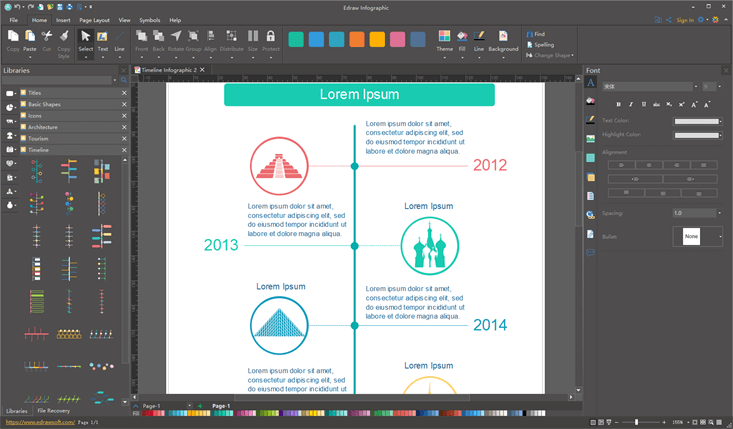The width and height of the screenshot is (733, 429).
Task: Click the Spelling button
Action: point(543,45)
